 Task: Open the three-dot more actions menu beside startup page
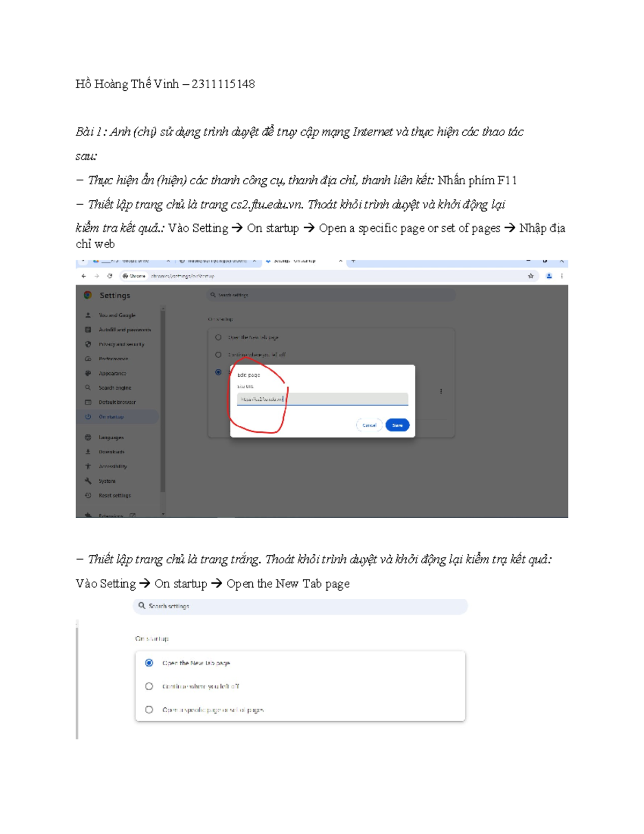[441, 391]
